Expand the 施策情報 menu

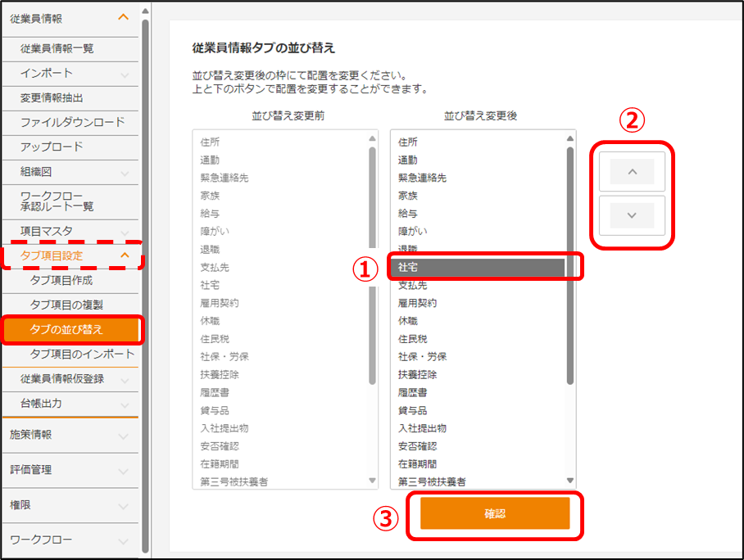(x=124, y=435)
